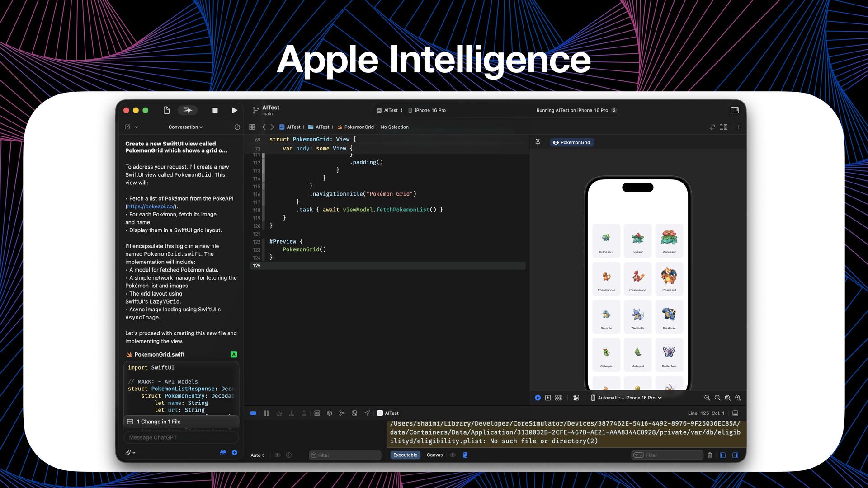Expand the chevron beside the compose icon
The image size is (868, 488).
137,127
